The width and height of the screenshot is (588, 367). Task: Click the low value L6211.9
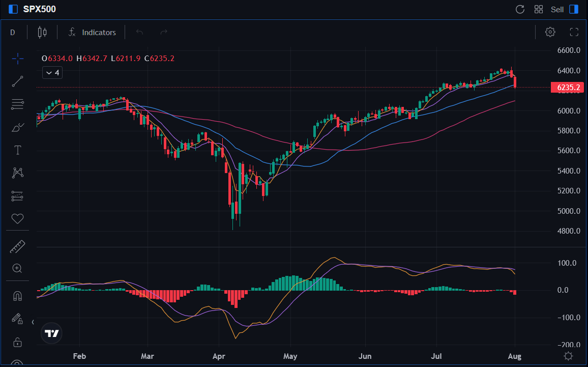[126, 59]
